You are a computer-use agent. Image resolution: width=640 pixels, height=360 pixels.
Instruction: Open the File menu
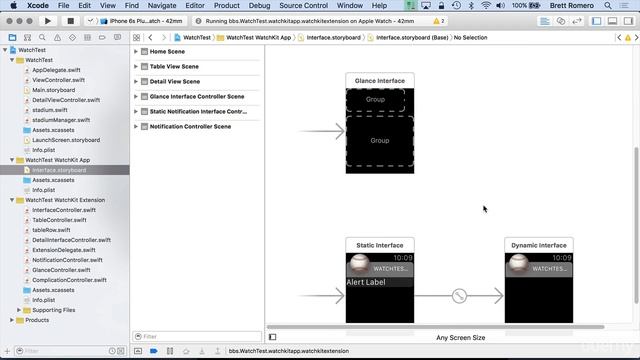pos(63,5)
